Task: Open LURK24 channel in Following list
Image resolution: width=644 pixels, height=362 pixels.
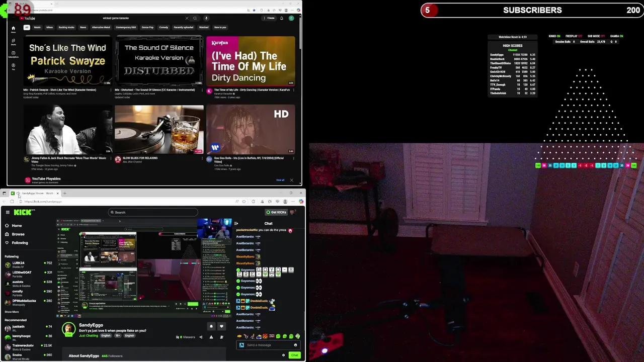Action: point(28,264)
